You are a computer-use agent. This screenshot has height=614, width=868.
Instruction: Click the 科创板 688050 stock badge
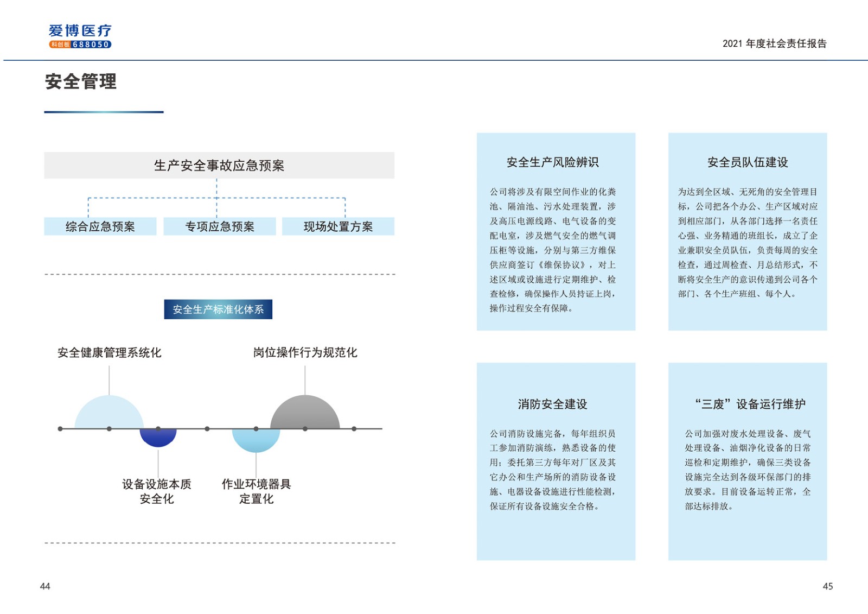(x=80, y=45)
